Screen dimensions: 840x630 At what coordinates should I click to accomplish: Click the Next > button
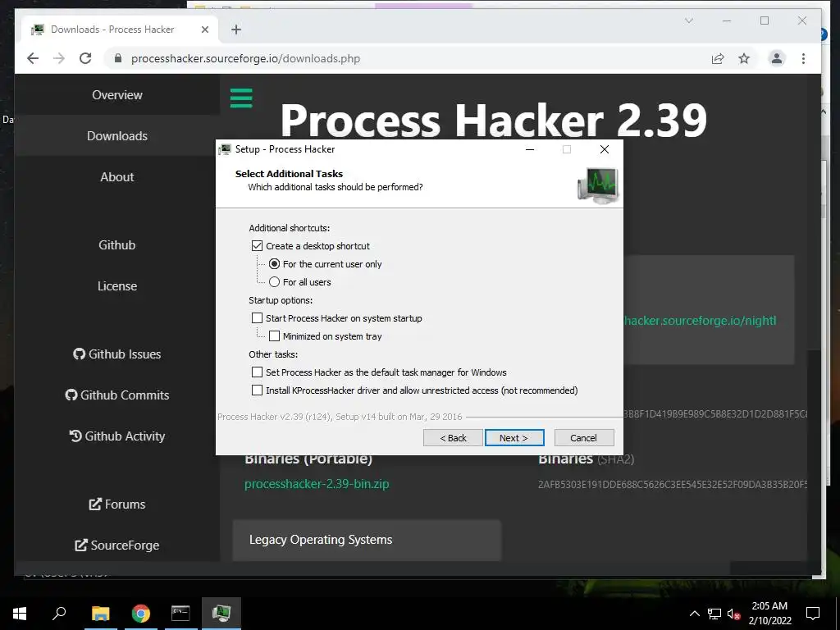[x=514, y=438]
